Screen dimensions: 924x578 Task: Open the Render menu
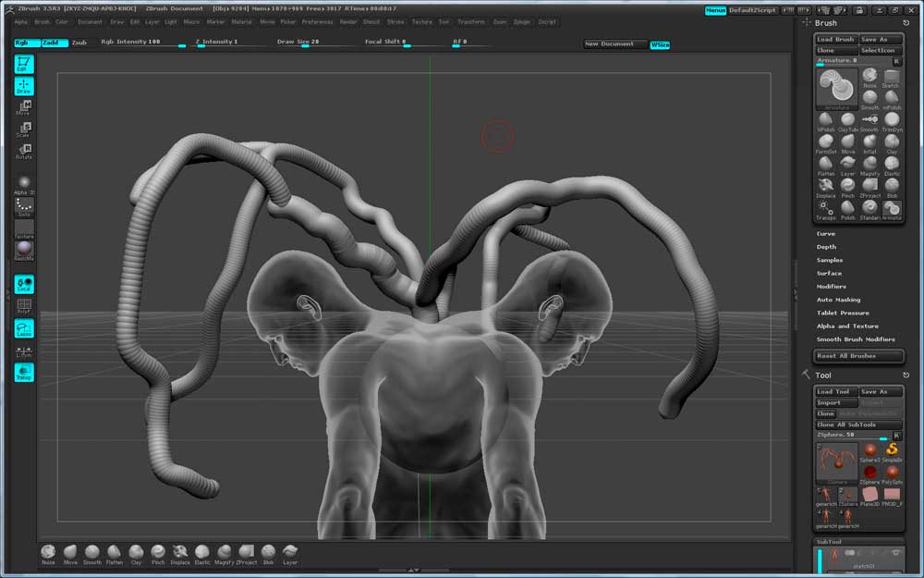(348, 22)
